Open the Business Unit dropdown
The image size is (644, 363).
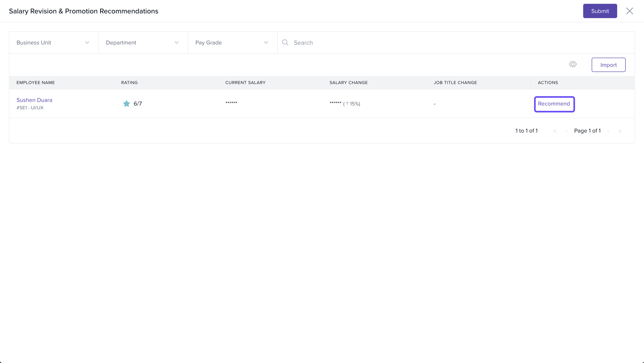click(x=53, y=42)
